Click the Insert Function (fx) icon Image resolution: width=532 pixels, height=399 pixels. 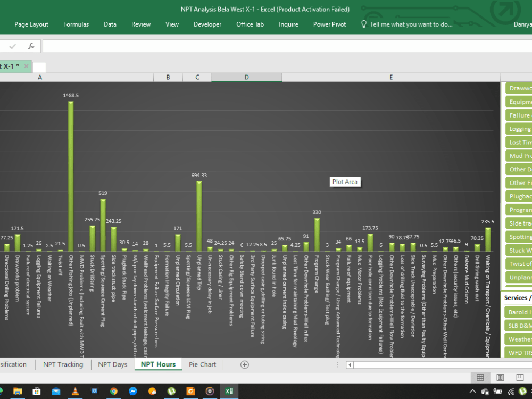pyautogui.click(x=31, y=46)
